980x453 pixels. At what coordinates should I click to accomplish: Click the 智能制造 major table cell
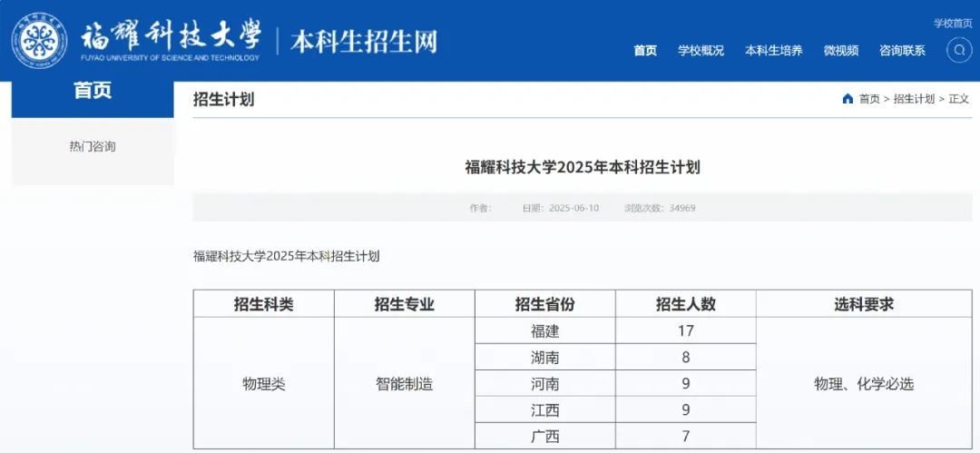(405, 384)
